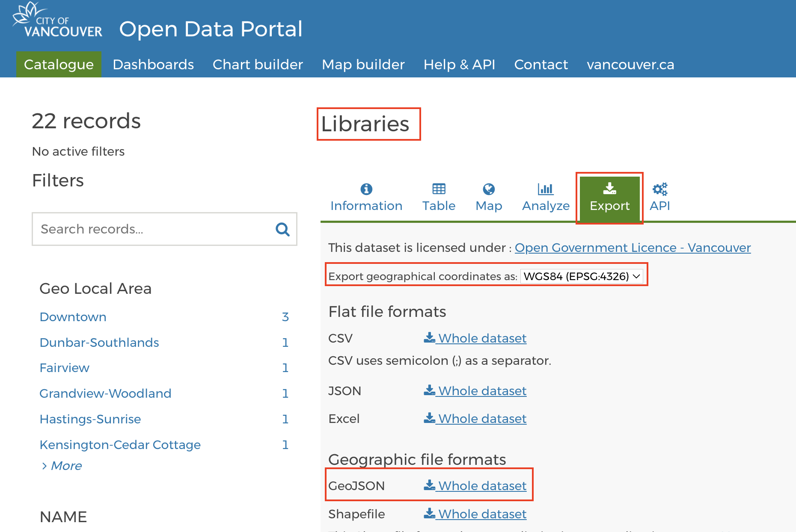Switch to the Analyze tab
Viewport: 796px width, 532px height.
[x=546, y=198]
